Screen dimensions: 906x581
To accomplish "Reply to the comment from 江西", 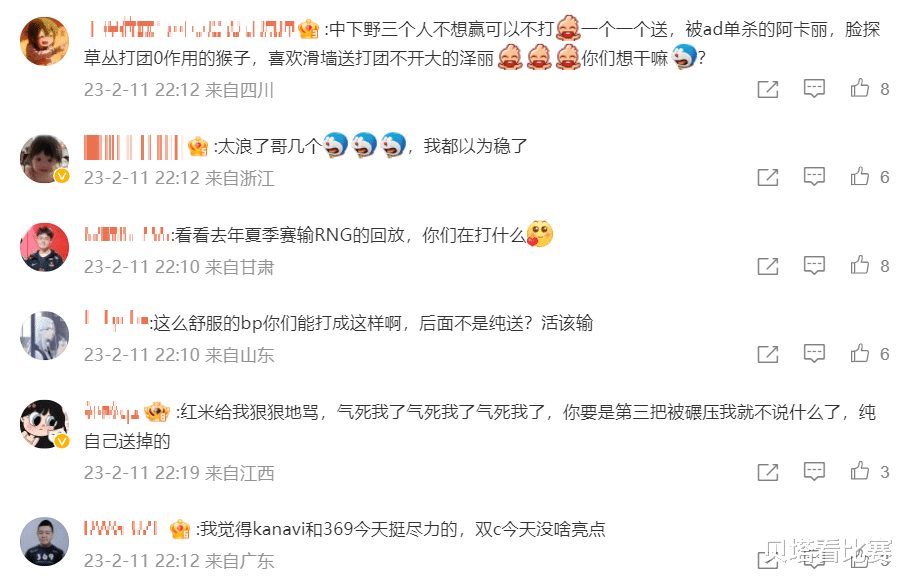I will click(x=814, y=472).
